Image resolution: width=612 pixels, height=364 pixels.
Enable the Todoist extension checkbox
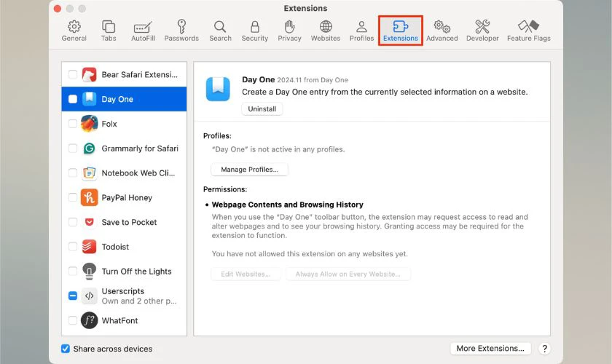(73, 247)
